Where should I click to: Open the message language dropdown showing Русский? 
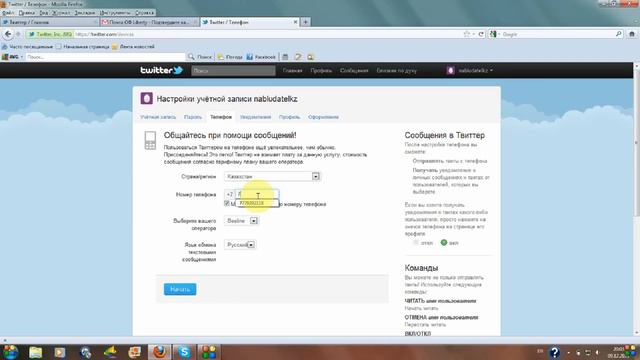pos(240,244)
